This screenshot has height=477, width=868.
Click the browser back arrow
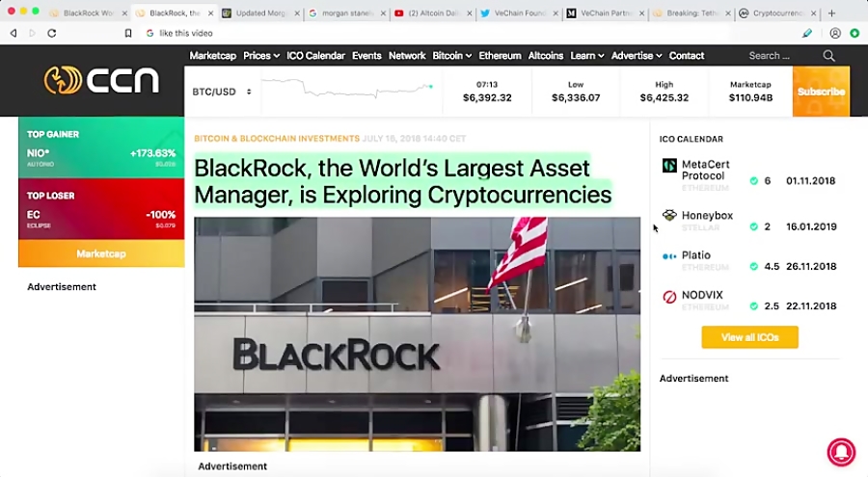coord(14,33)
